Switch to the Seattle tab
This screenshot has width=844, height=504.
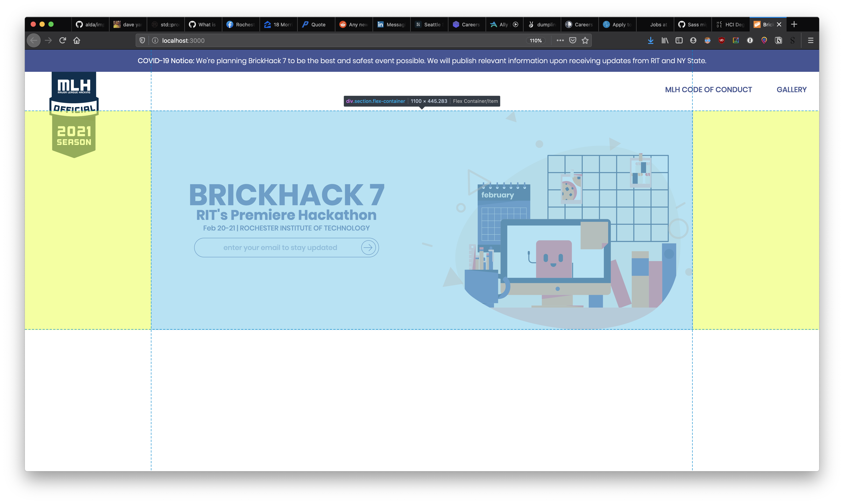tap(429, 24)
